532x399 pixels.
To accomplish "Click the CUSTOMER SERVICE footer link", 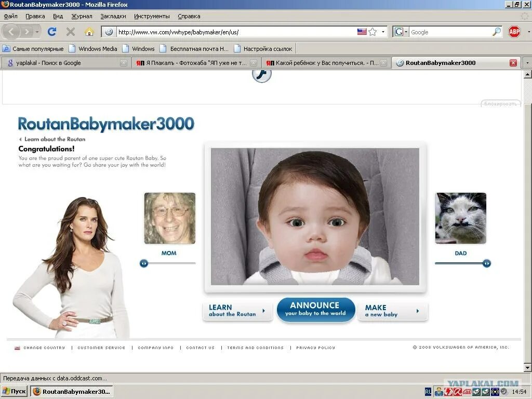I will [x=101, y=348].
